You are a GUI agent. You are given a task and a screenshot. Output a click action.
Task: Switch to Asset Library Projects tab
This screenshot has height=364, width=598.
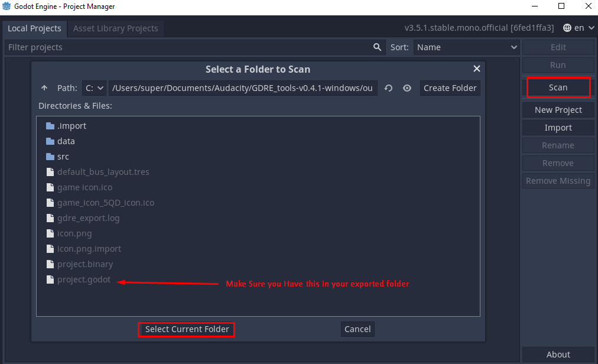pos(115,28)
